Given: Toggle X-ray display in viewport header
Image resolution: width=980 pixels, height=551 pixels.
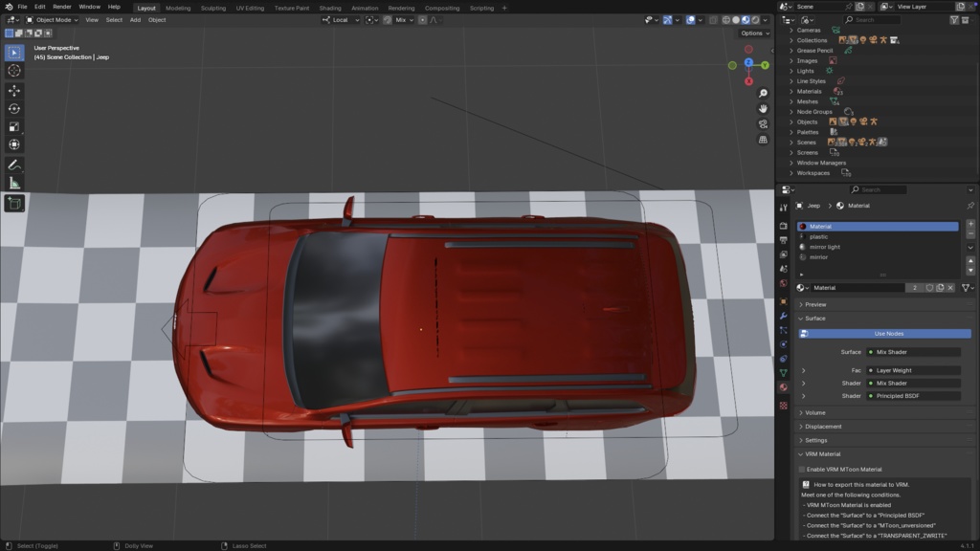Looking at the screenshot, I should [x=713, y=20].
